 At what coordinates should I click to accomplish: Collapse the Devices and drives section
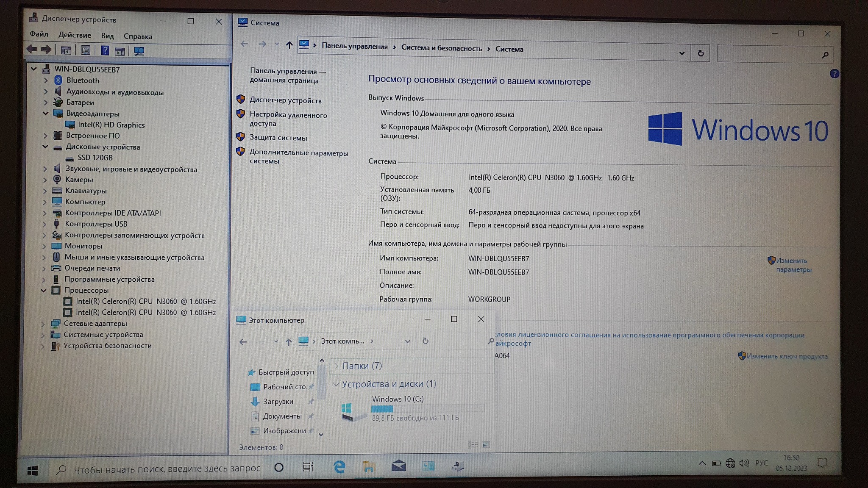coord(336,384)
